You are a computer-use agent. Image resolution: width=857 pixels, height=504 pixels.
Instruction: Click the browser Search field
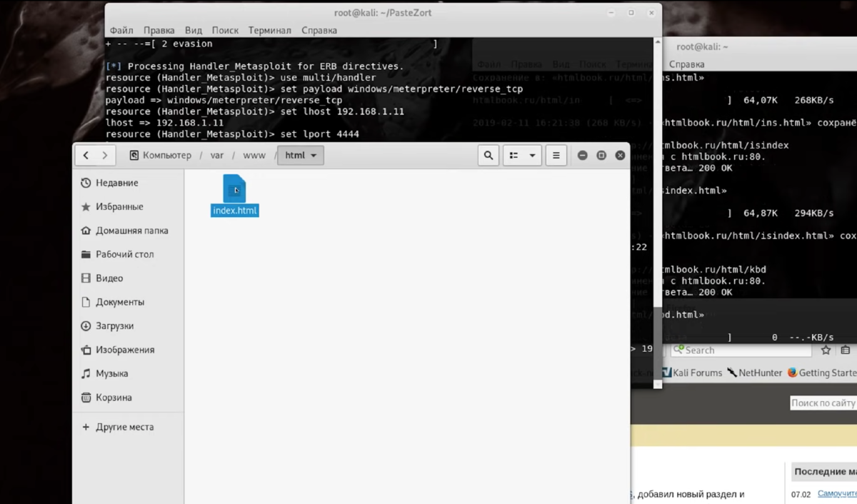[x=741, y=350]
